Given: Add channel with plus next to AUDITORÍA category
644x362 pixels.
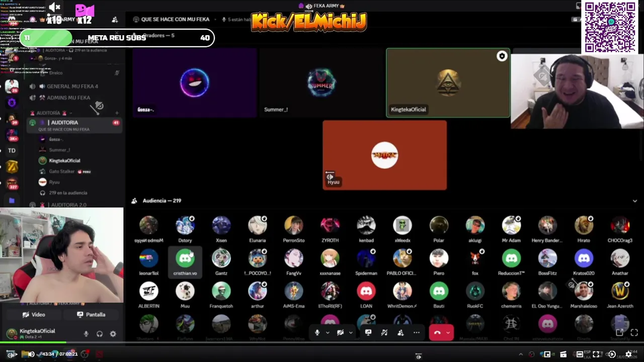Looking at the screenshot, I should pos(117,113).
